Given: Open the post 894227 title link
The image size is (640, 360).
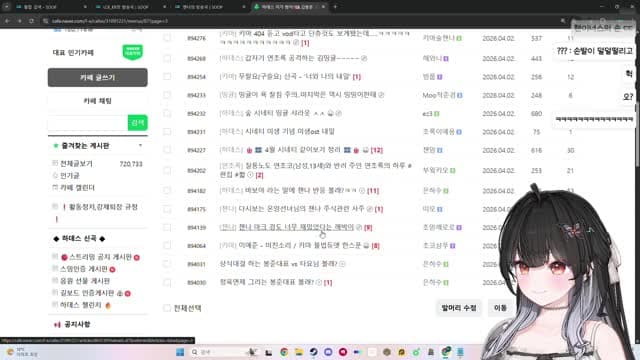Looking at the screenshot, I should point(302,150).
